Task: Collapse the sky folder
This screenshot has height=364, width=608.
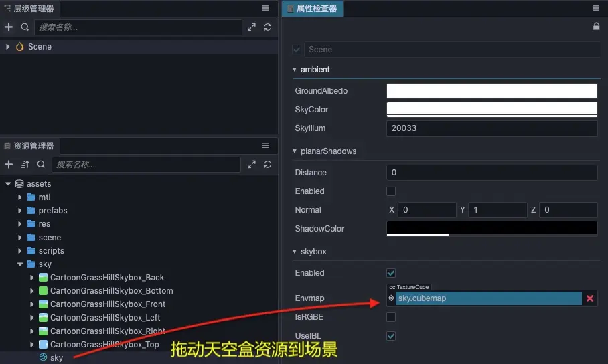Action: 20,264
